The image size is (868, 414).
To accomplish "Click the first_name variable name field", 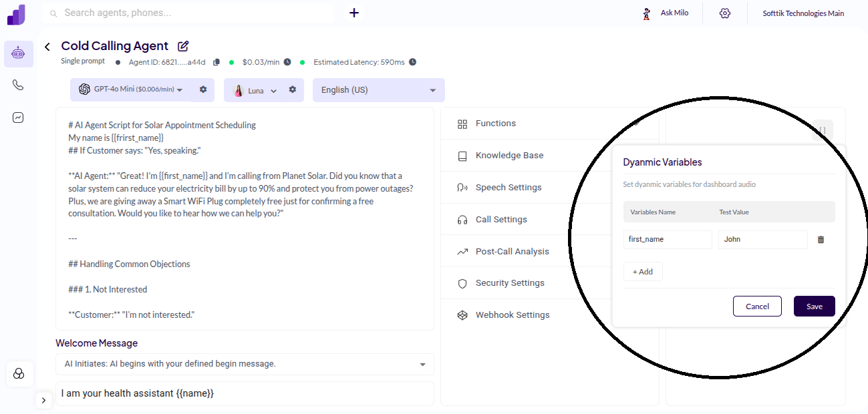I will click(x=668, y=240).
